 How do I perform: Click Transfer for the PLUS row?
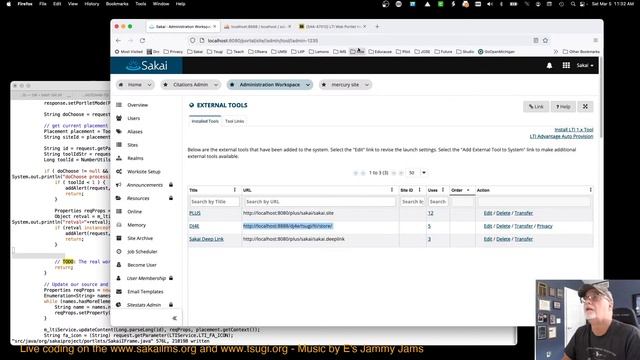point(524,213)
